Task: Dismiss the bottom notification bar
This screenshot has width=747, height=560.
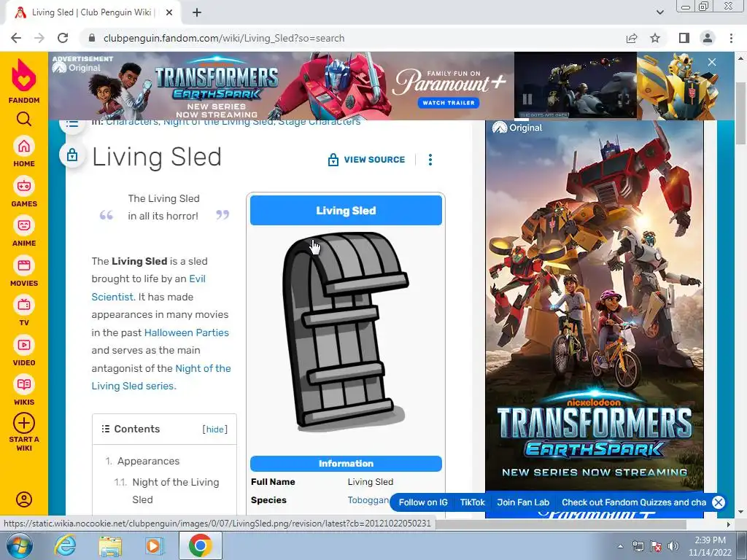Action: pyautogui.click(x=719, y=502)
